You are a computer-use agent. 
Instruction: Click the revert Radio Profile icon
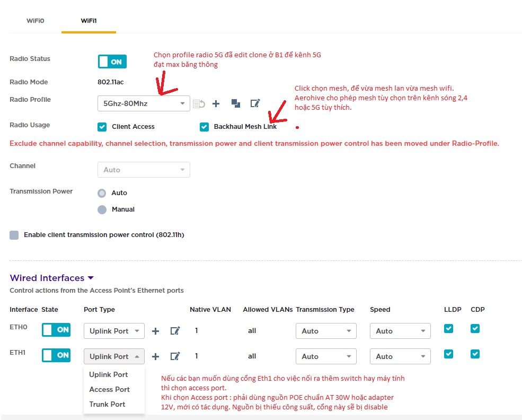point(199,104)
